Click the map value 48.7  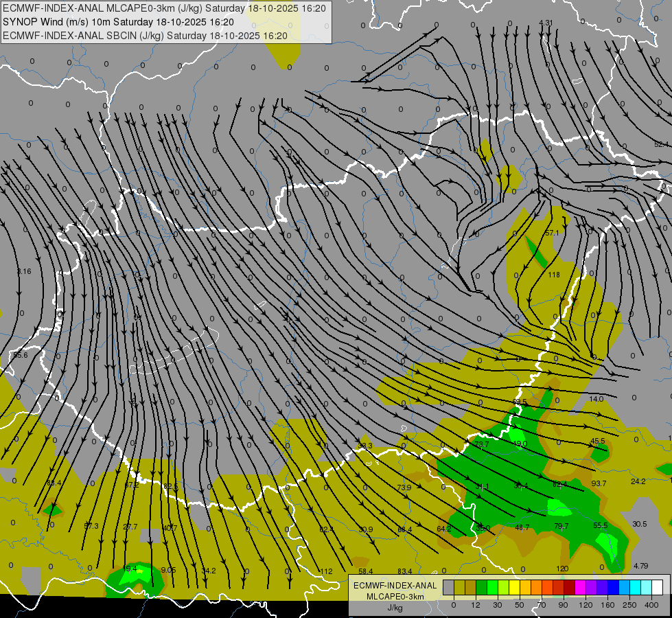click(522, 527)
